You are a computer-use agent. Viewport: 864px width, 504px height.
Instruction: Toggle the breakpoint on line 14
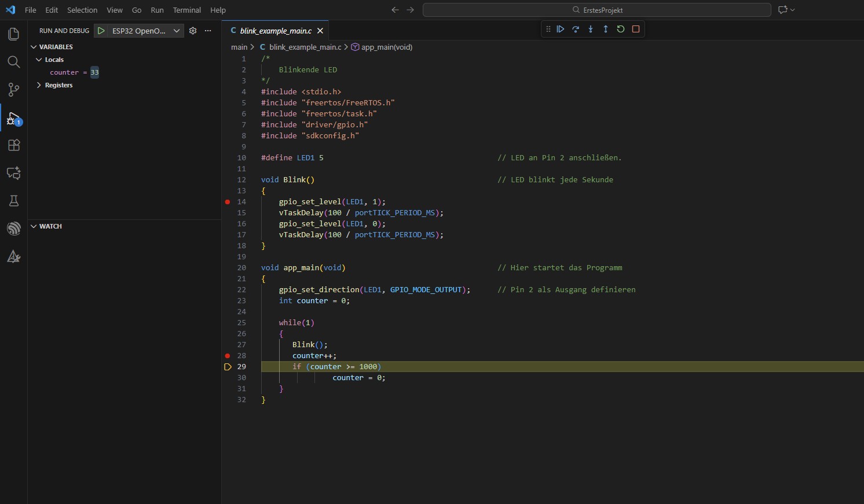pos(228,202)
